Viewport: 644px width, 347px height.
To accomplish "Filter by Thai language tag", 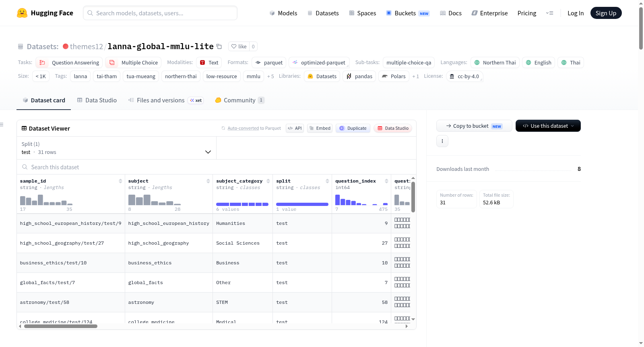I will click(x=570, y=62).
